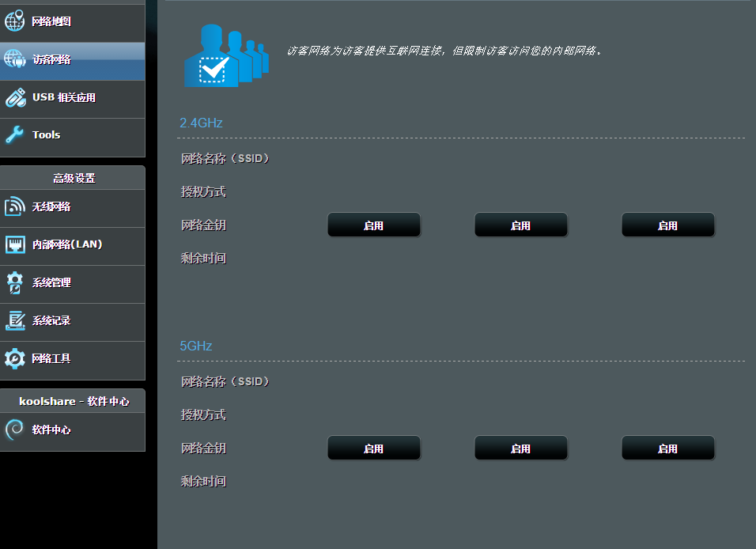Click the software center swirl icon

[x=14, y=430]
